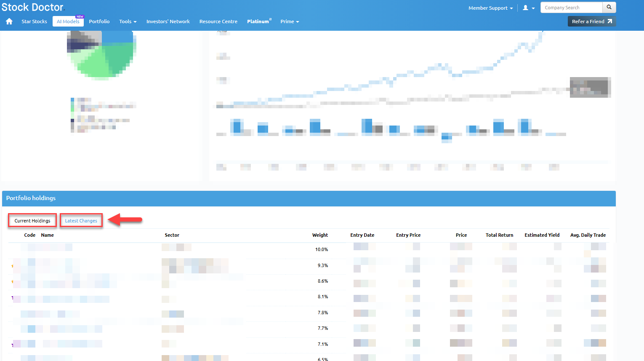This screenshot has width=644, height=361.
Task: Sort holdings by Code column
Action: 30,235
